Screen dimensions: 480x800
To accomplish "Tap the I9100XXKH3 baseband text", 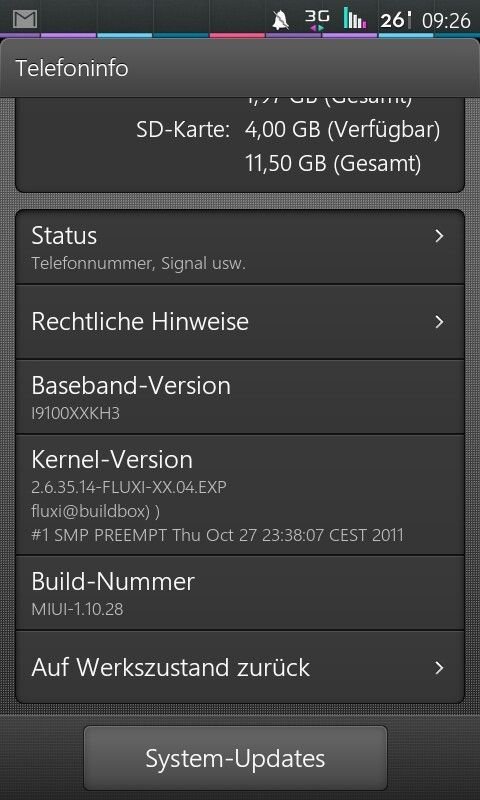I will pyautogui.click(x=75, y=413).
